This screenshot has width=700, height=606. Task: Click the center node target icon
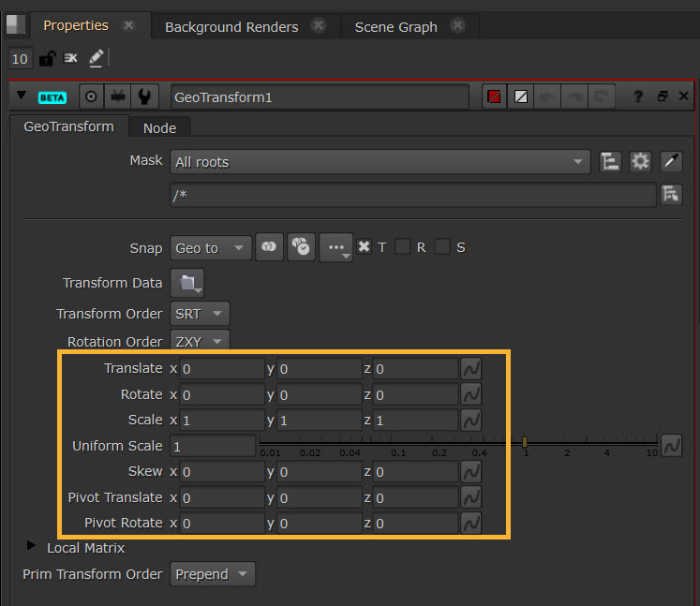pos(91,96)
